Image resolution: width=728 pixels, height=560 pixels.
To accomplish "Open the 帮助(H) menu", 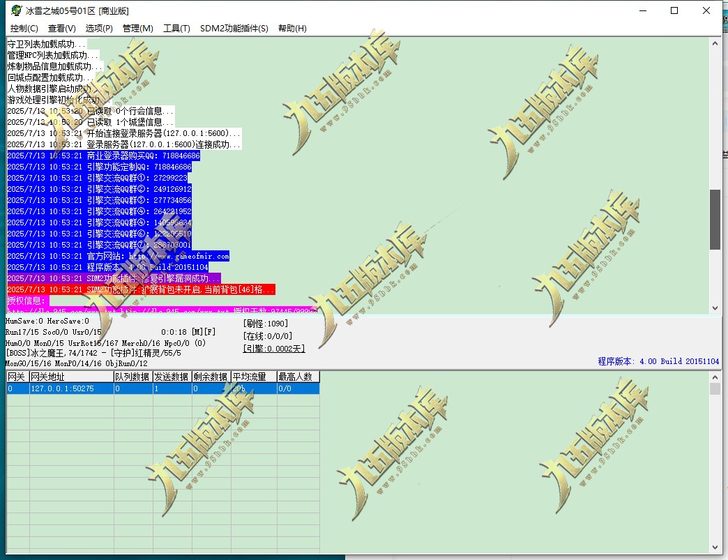I will tap(292, 29).
